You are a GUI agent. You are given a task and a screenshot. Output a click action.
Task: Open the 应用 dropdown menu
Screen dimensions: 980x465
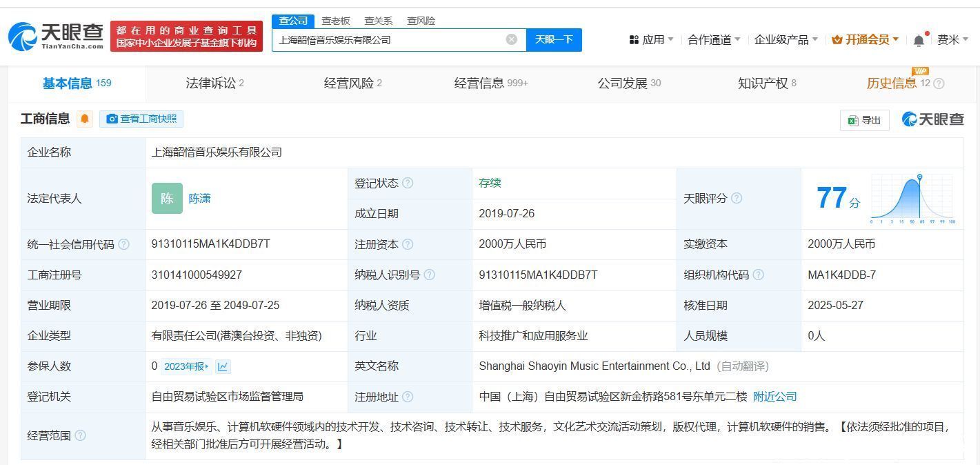651,40
